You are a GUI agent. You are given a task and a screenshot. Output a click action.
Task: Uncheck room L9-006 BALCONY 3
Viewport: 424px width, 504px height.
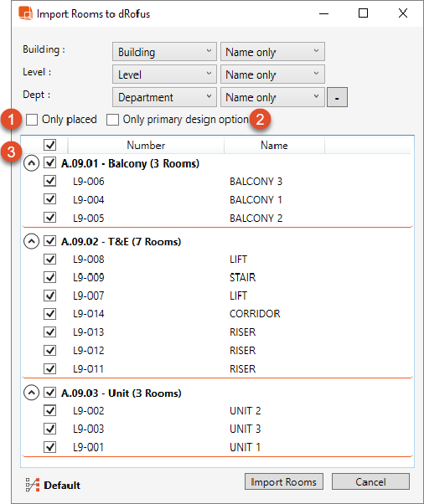(50, 181)
